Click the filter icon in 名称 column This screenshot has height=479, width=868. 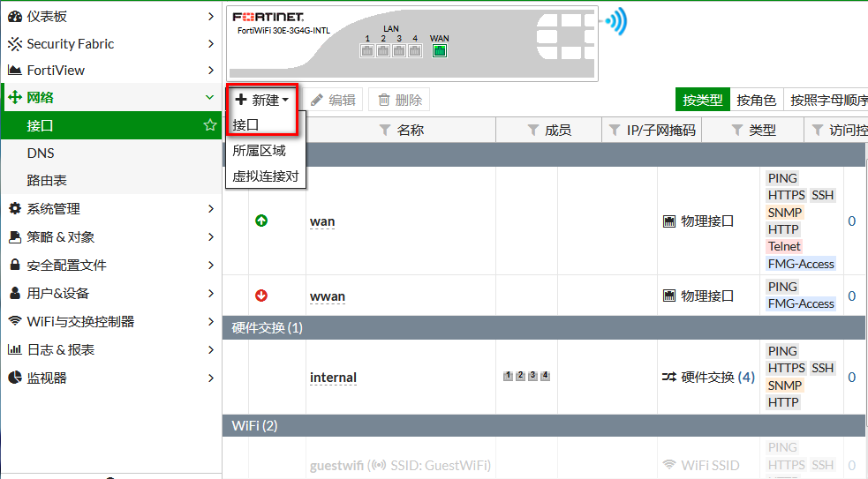click(x=384, y=131)
